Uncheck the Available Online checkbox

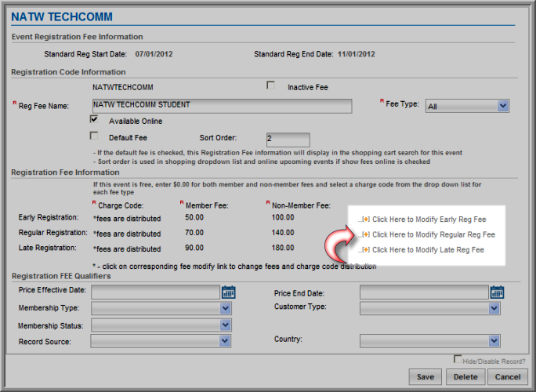point(94,119)
